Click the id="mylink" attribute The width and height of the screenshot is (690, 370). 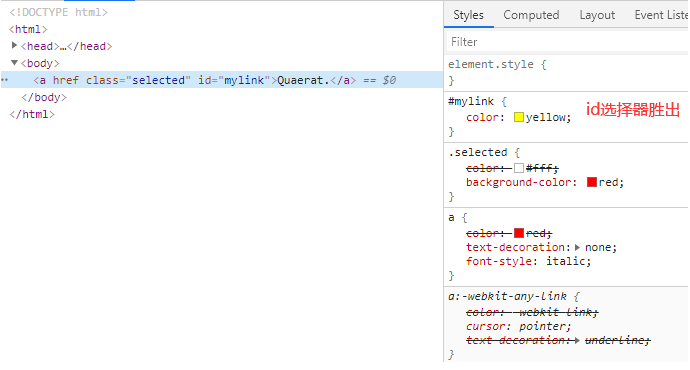click(x=234, y=80)
